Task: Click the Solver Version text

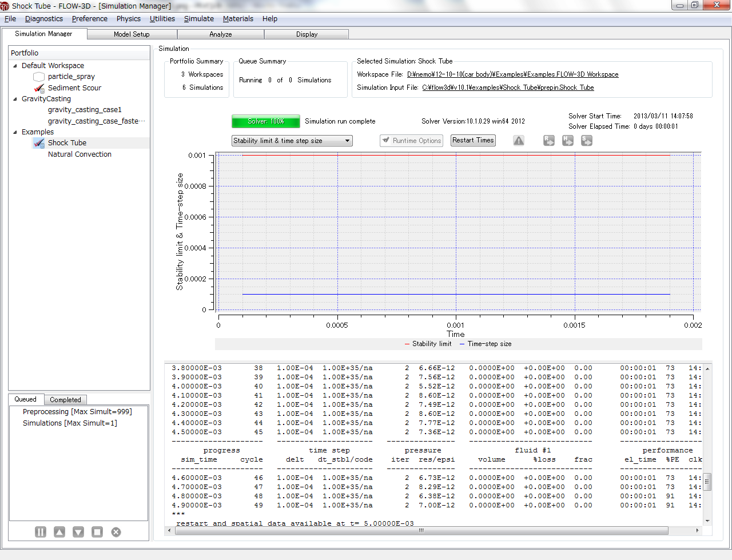Action: (x=473, y=121)
